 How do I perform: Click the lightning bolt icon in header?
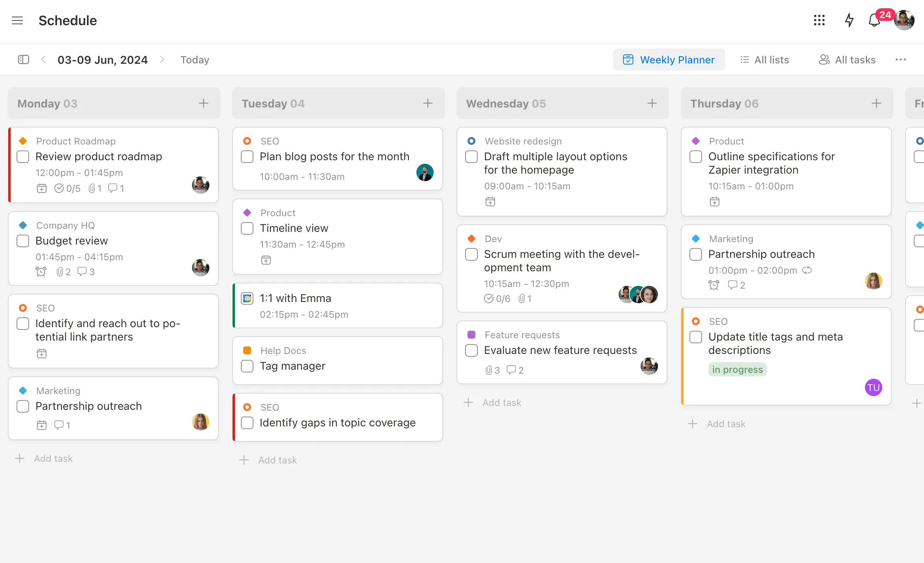point(849,20)
